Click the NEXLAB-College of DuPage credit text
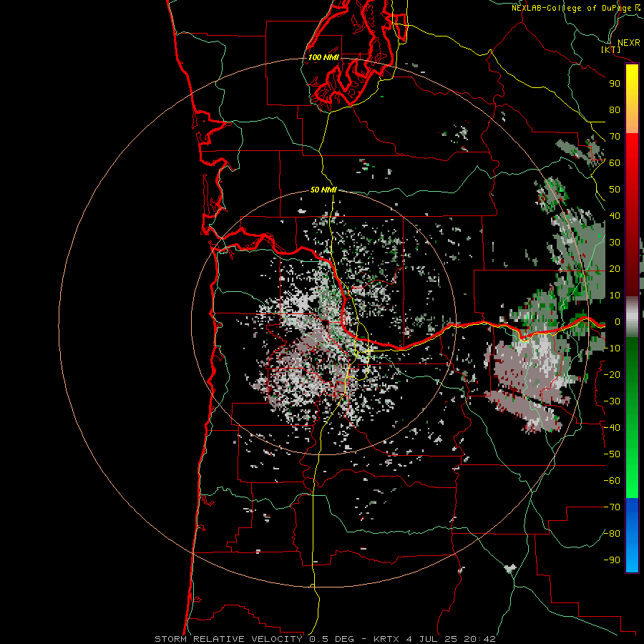 coord(576,8)
